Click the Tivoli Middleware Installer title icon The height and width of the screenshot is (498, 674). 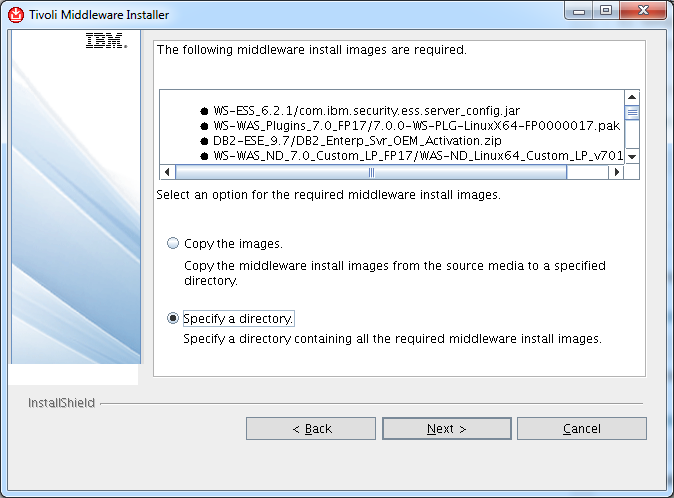click(16, 15)
